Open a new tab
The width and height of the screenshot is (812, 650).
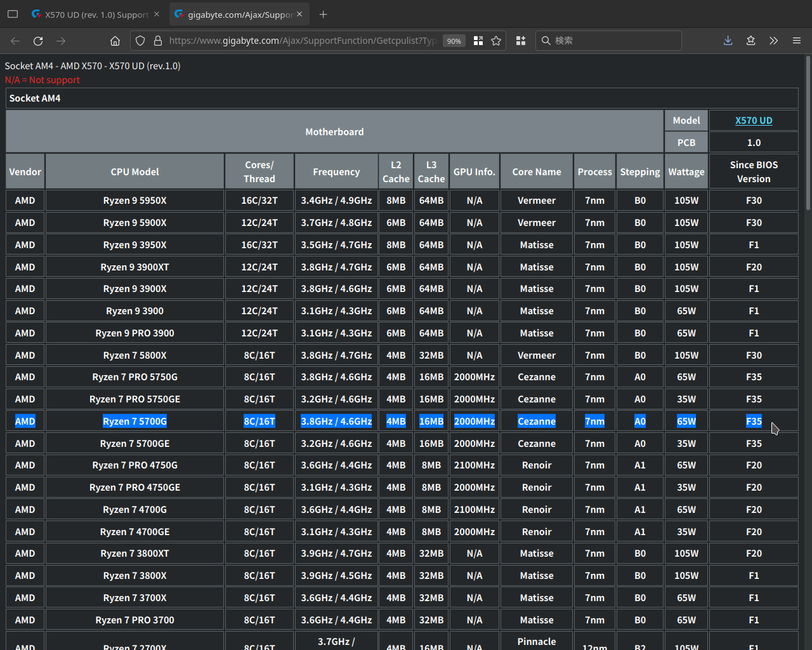[x=324, y=14]
